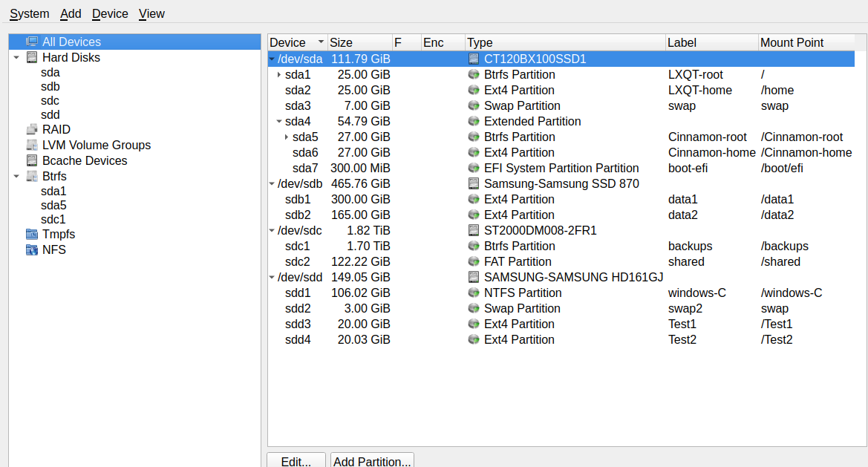868x467 pixels.
Task: Expand the sda5 partition row
Action: pos(287,137)
